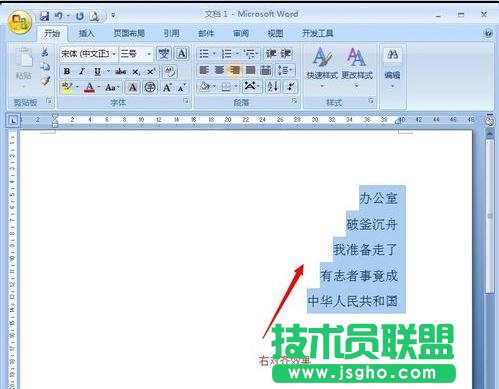Save the document from Quick Access toolbar
The width and height of the screenshot is (499, 389).
click(44, 16)
